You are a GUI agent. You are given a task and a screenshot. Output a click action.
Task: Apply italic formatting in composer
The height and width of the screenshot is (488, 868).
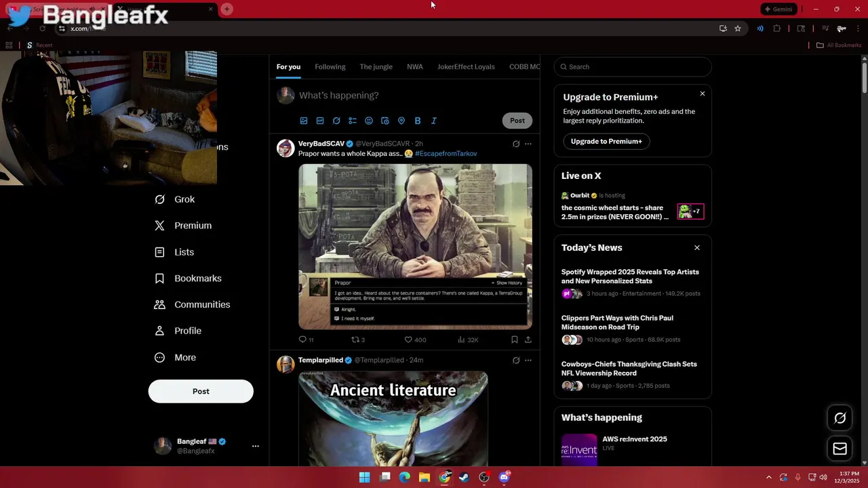tap(434, 121)
